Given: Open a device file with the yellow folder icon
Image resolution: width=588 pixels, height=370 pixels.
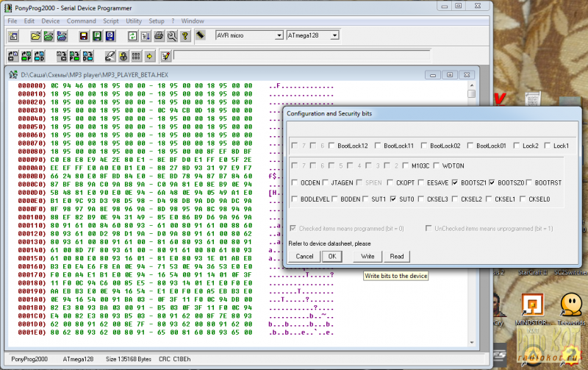Looking at the screenshot, I should [35, 36].
